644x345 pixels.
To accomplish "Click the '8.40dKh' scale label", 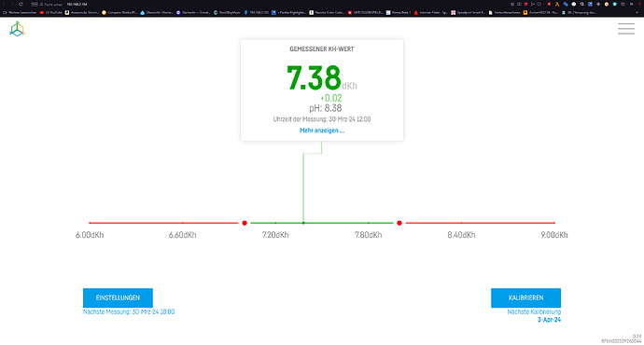I will pos(461,235).
